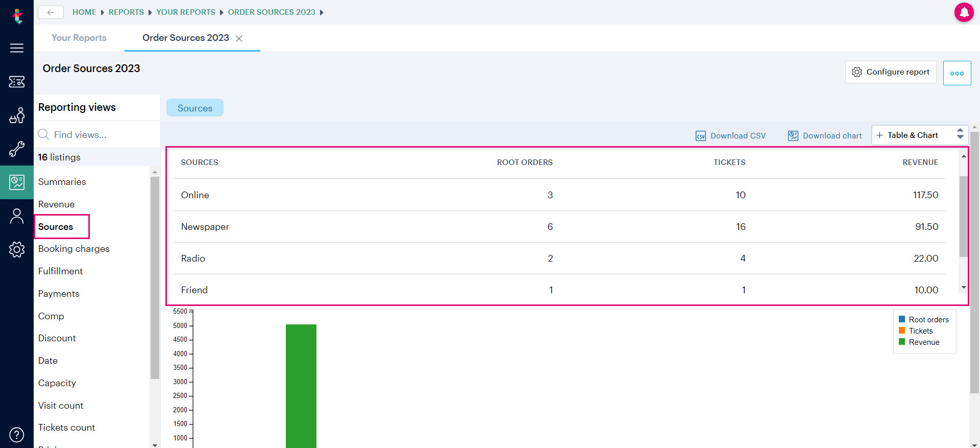Click the Sources chip above the table
Viewport: 980px width, 448px height.
pos(195,108)
